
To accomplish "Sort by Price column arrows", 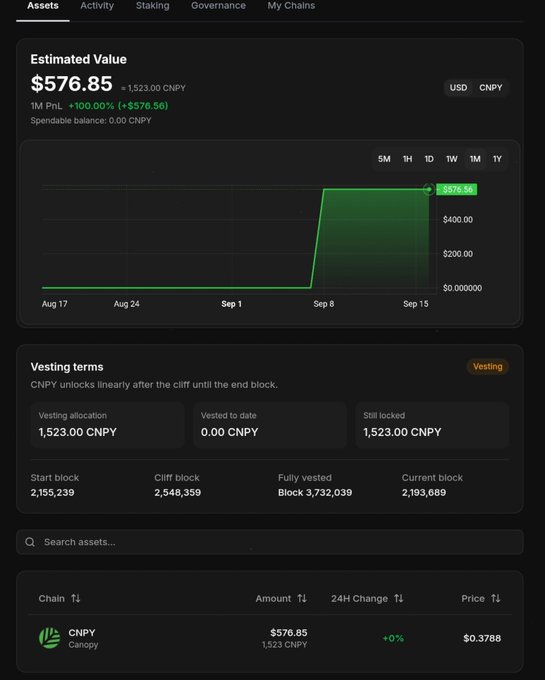I will coord(496,598).
